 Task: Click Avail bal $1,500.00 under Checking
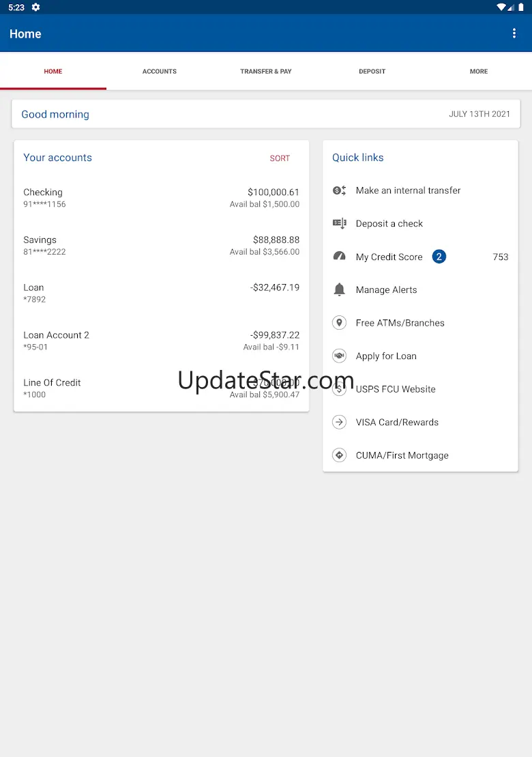click(x=265, y=204)
